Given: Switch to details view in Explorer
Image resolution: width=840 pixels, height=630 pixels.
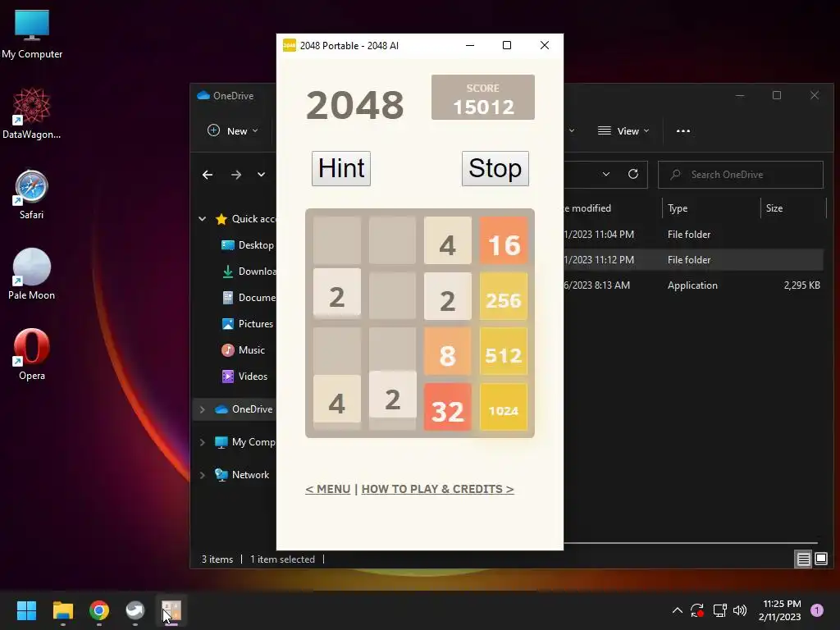Looking at the screenshot, I should pos(804,559).
